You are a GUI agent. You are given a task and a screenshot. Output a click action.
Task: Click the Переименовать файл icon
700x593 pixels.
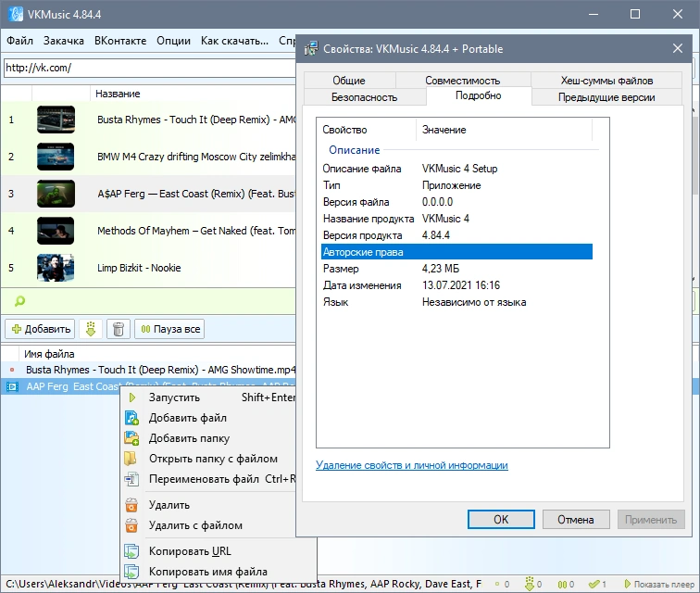pyautogui.click(x=131, y=479)
